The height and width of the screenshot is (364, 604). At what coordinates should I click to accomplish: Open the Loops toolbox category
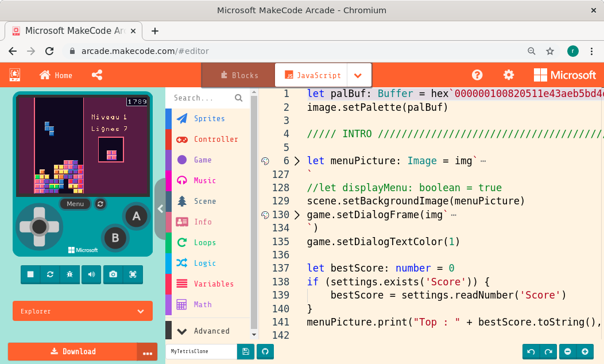click(208, 242)
